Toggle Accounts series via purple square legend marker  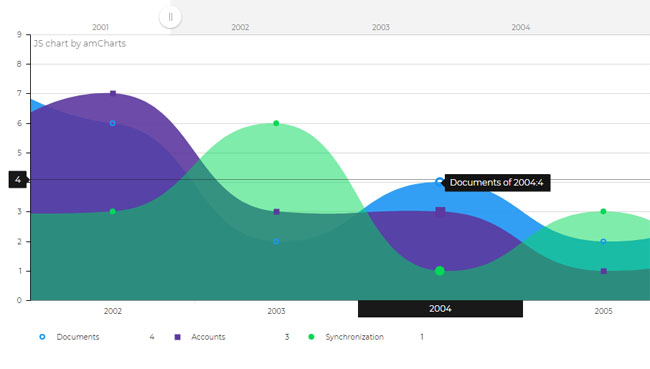[177, 337]
